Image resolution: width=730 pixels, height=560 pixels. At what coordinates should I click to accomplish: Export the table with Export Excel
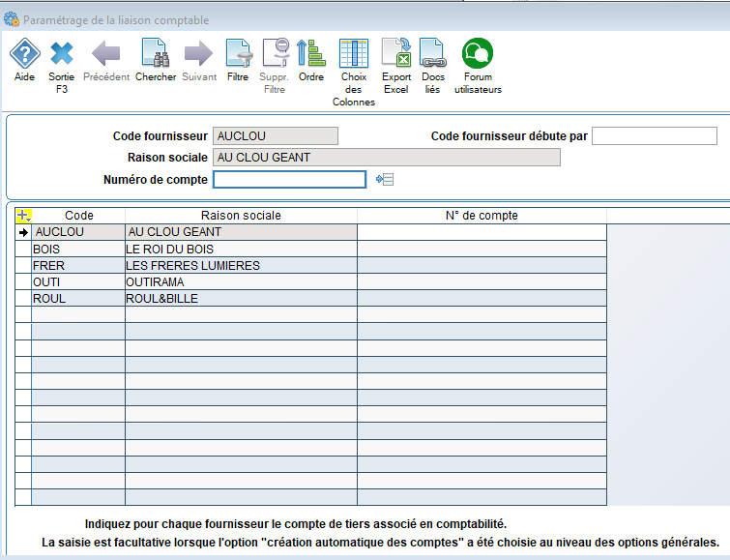click(x=396, y=53)
